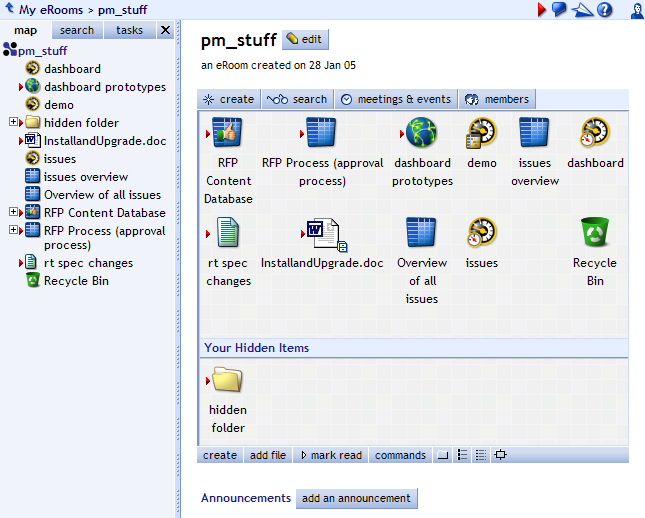Expand RFP Content Database in tree

[14, 213]
